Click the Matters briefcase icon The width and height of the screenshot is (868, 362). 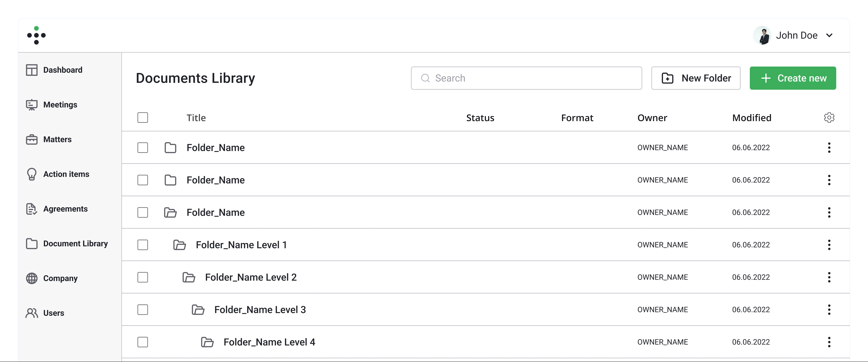coord(32,139)
